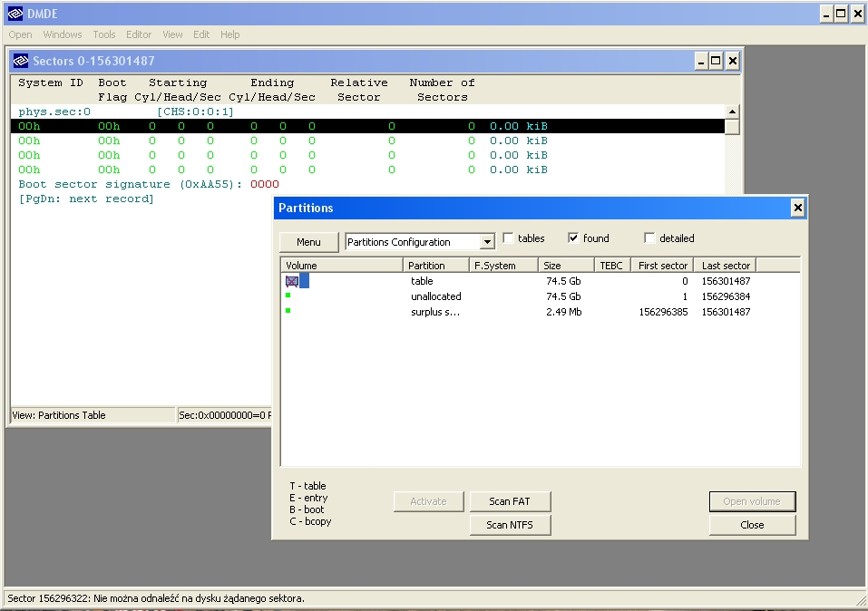Click the Menu button in Partitions dialog
The width and height of the screenshot is (868, 611).
309,242
